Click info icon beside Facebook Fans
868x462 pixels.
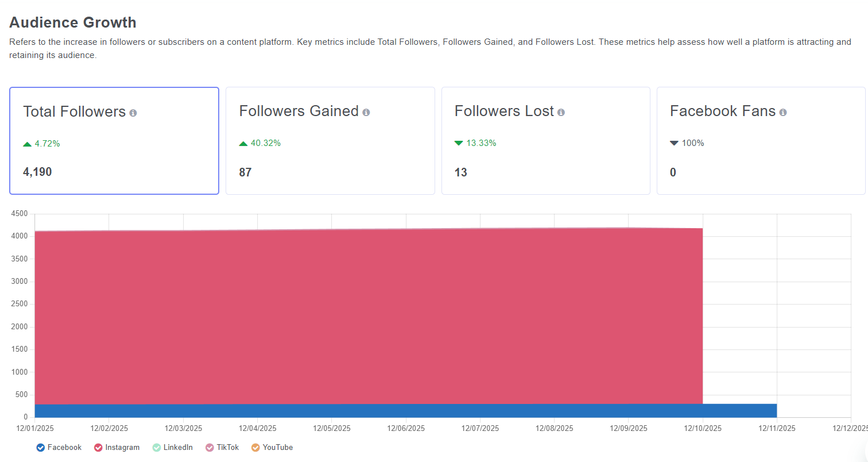pos(783,113)
